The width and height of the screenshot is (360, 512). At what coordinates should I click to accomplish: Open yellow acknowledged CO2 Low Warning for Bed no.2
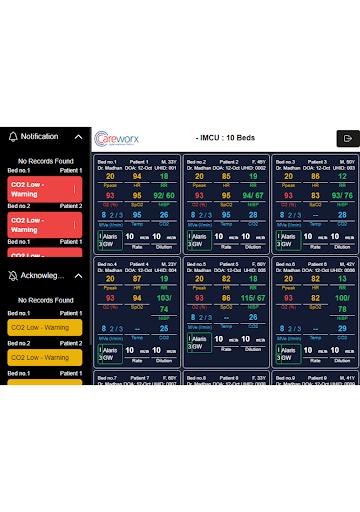tap(45, 357)
